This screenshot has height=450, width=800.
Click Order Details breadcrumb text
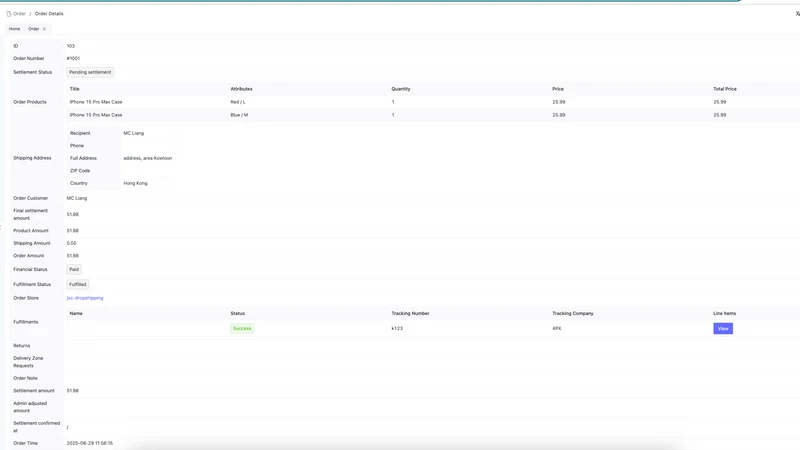(x=49, y=14)
